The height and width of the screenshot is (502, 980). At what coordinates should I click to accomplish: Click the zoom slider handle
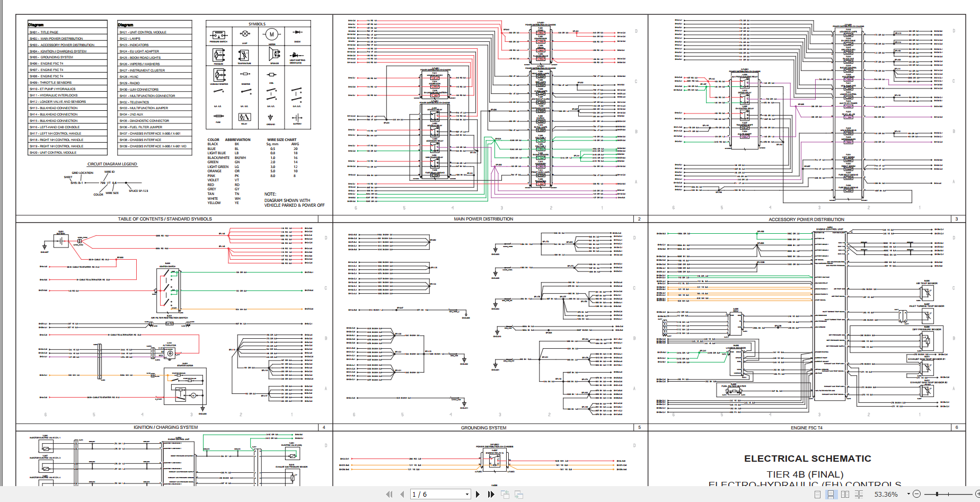tap(937, 494)
